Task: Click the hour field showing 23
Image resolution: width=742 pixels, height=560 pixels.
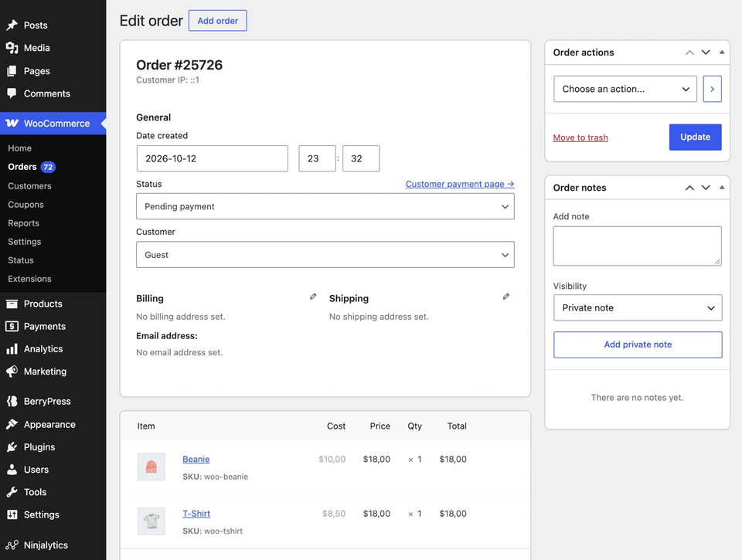Action: pyautogui.click(x=317, y=158)
